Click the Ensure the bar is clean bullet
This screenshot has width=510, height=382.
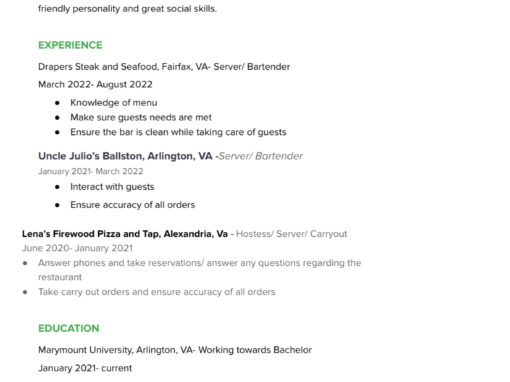(x=178, y=132)
